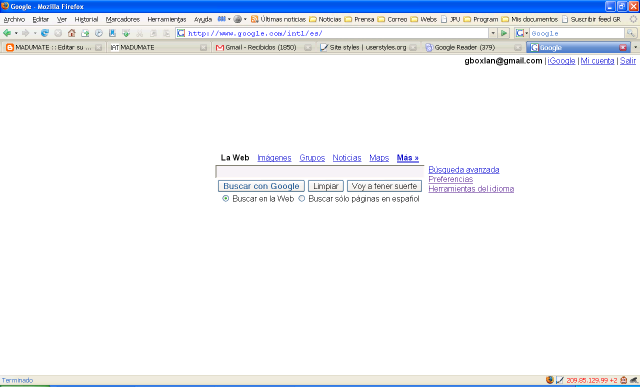Viewport: 640px width, 387px height.
Task: Open the Ayuda menu
Action: [x=203, y=19]
